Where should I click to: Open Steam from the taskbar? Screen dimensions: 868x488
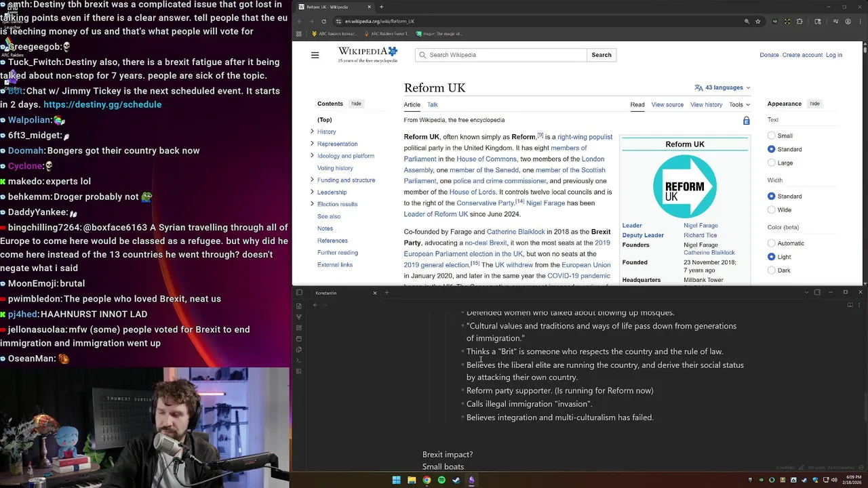point(456,480)
